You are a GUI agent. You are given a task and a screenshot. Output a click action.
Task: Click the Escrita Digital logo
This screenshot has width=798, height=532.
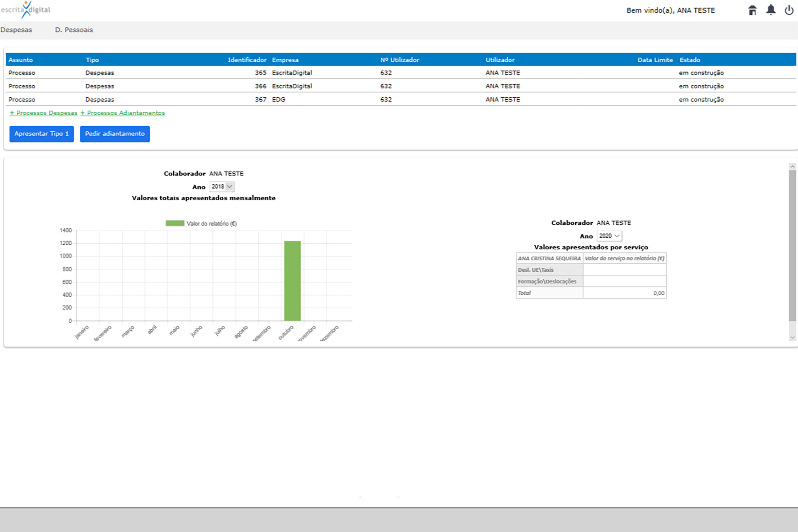26,10
